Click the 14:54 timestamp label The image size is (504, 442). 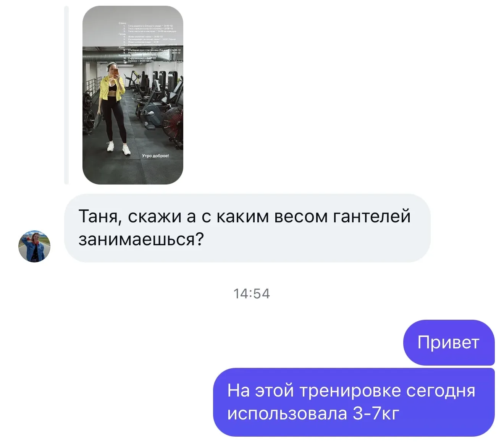[x=252, y=294]
